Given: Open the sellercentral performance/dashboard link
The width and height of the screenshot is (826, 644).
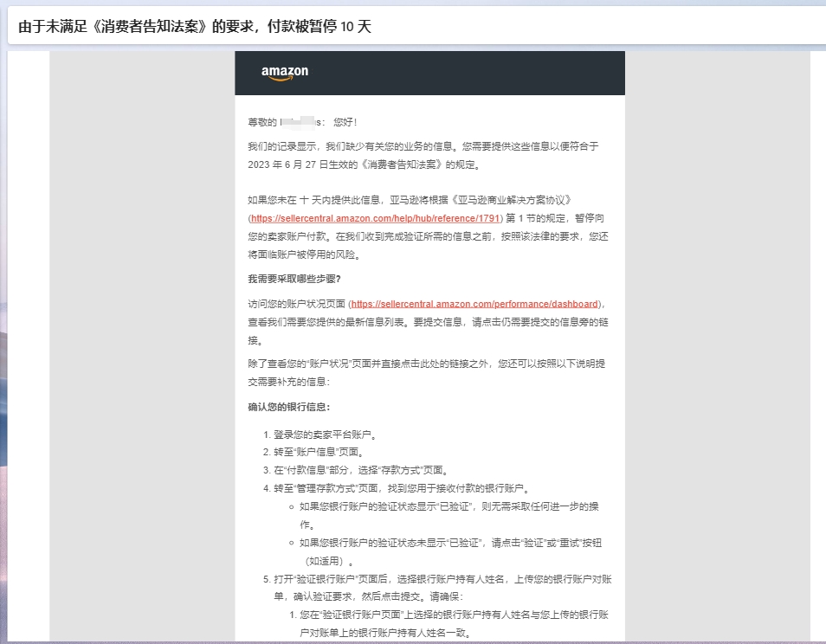Looking at the screenshot, I should pyautogui.click(x=474, y=304).
